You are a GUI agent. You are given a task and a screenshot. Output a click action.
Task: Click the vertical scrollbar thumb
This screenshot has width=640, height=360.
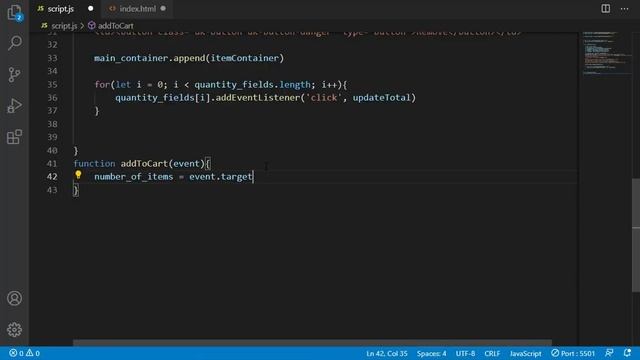[636, 235]
